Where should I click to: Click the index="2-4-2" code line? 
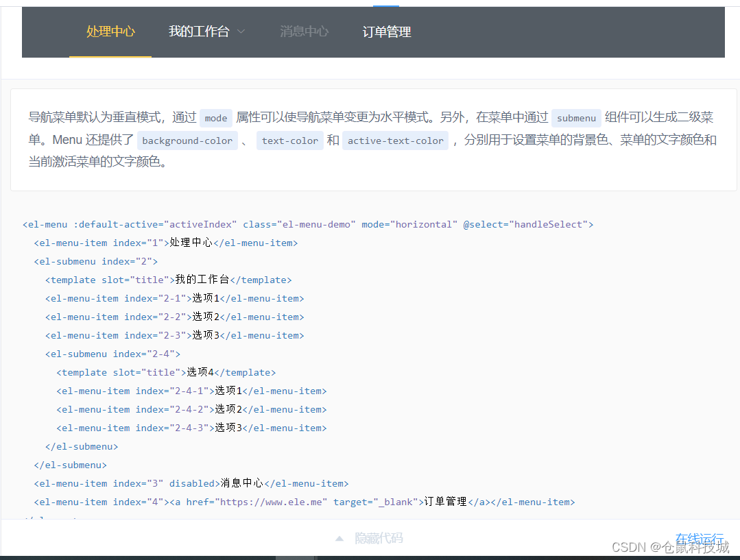pyautogui.click(x=191, y=409)
